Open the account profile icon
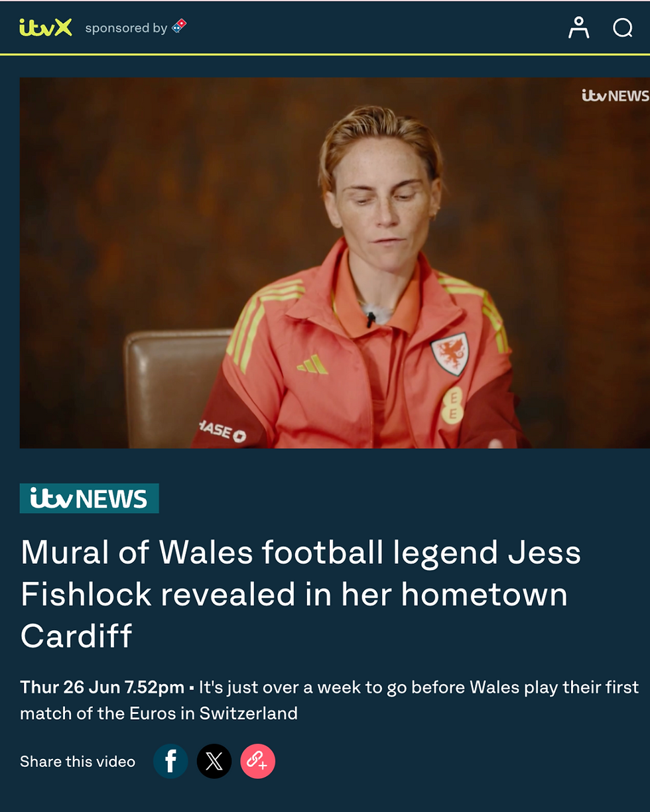This screenshot has width=650, height=812. 578,27
